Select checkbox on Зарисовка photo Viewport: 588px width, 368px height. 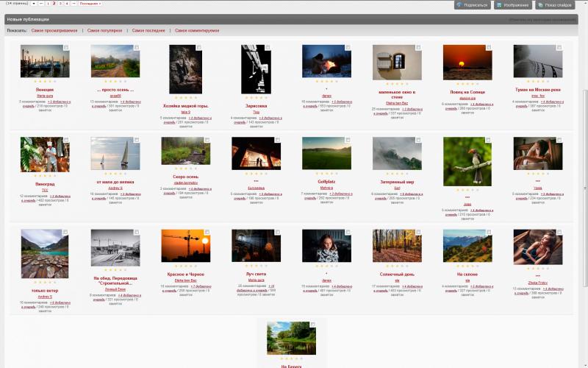268,48
